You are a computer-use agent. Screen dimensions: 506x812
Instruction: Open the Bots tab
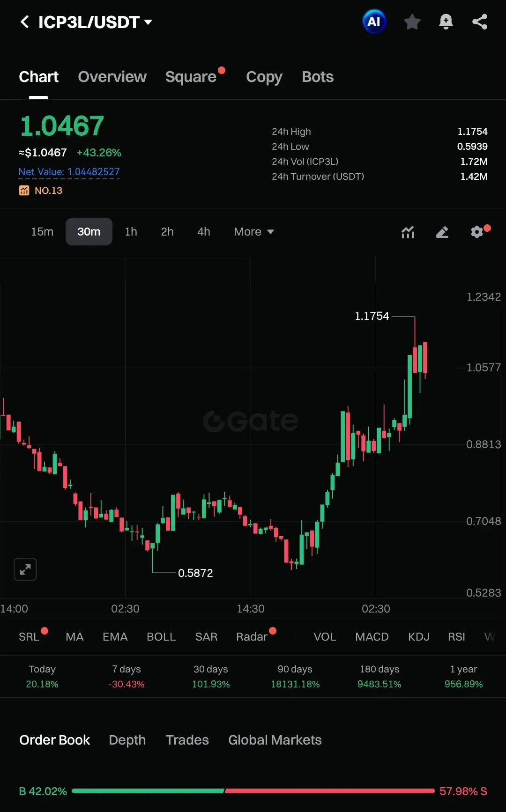[318, 77]
